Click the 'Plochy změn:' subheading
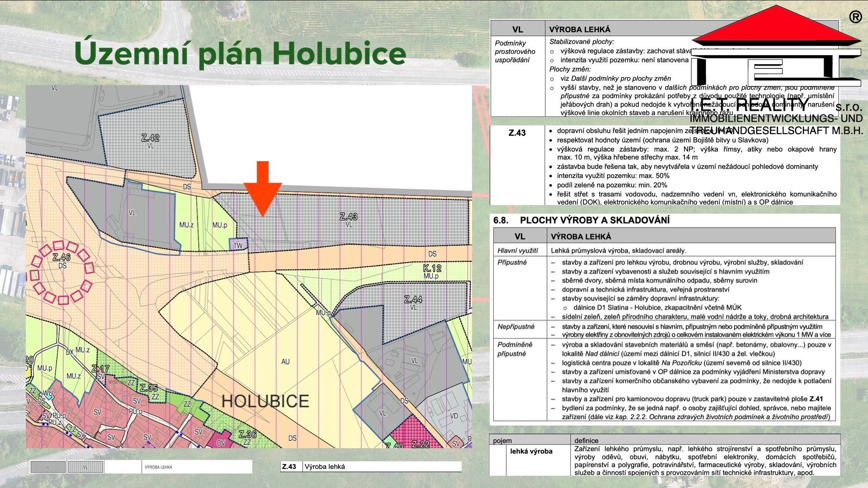This screenshot has height=488, width=868. (570, 69)
